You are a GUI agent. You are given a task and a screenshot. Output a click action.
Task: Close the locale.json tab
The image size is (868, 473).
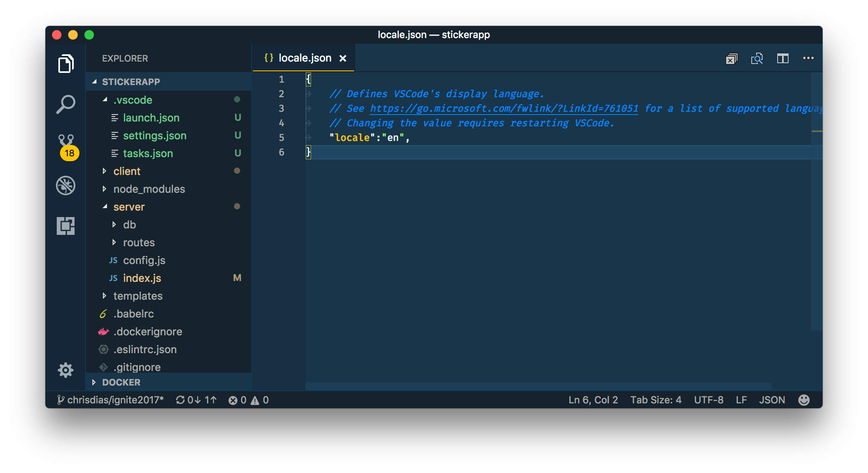(x=343, y=58)
